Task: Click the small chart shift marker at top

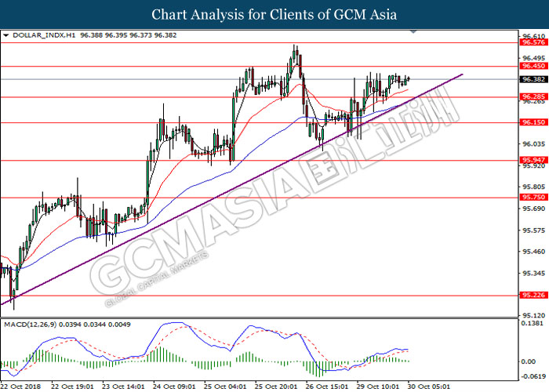Action: 413,31
